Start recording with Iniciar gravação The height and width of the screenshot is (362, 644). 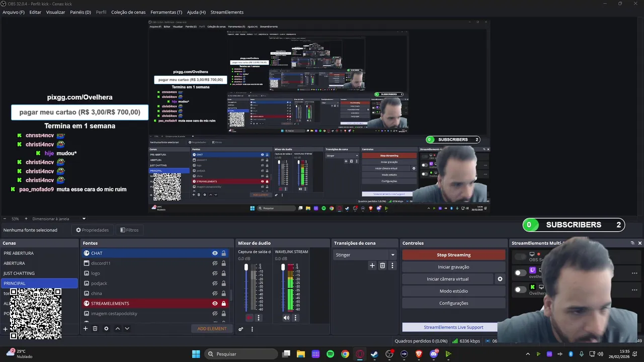[454, 267]
